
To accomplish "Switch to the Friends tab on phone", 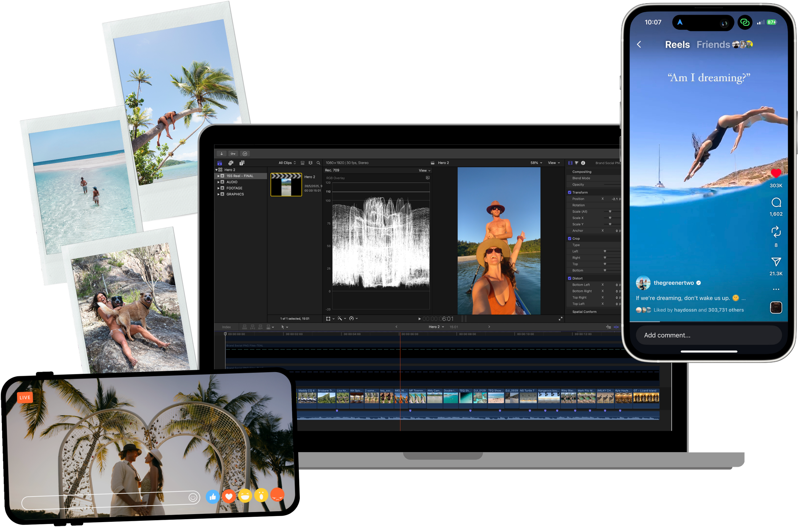I will pyautogui.click(x=713, y=44).
